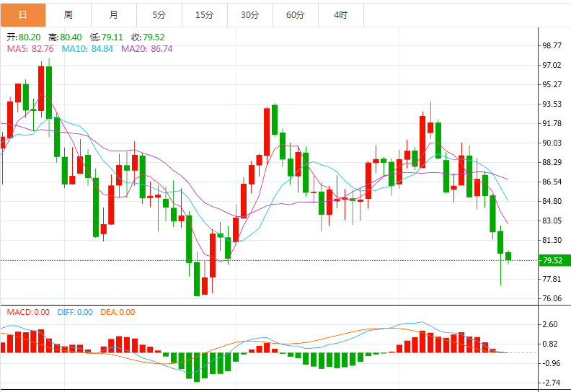Image resolution: width=571 pixels, height=392 pixels.
Task: Click the -0.96 MACD axis label
Action: [x=550, y=363]
